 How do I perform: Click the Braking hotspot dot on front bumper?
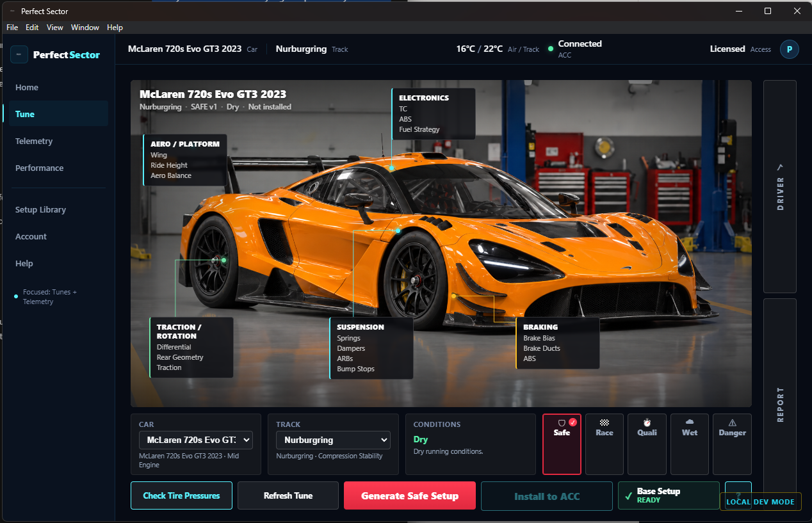coord(453,296)
